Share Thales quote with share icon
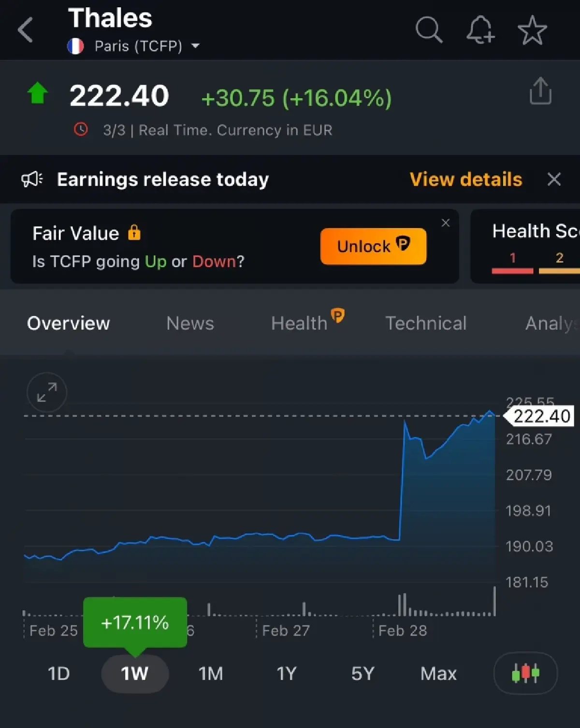The width and height of the screenshot is (580, 728). click(540, 91)
